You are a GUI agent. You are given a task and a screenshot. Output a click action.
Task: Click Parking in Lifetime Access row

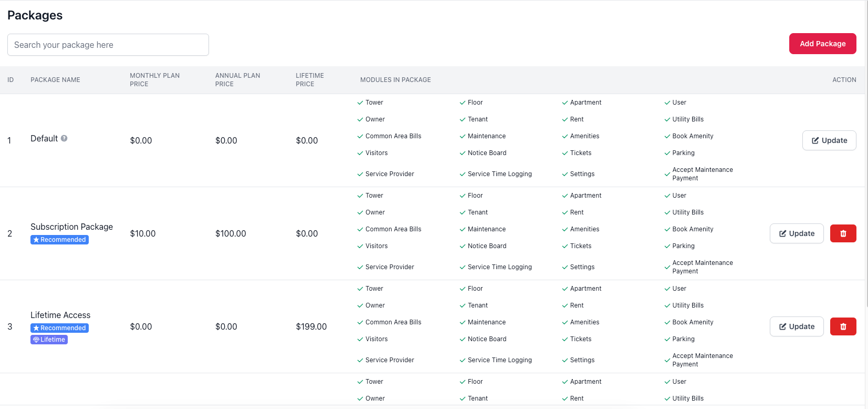[683, 339]
